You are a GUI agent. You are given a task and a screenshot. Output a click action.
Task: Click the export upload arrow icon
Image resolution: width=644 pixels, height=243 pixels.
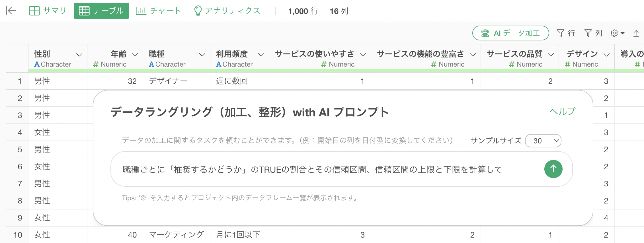pos(636,33)
